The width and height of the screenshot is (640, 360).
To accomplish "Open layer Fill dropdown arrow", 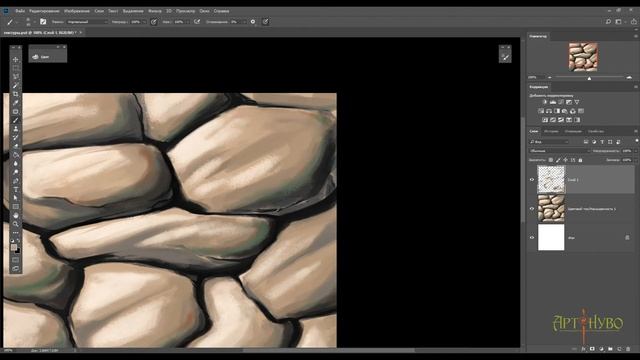I will click(x=636, y=160).
